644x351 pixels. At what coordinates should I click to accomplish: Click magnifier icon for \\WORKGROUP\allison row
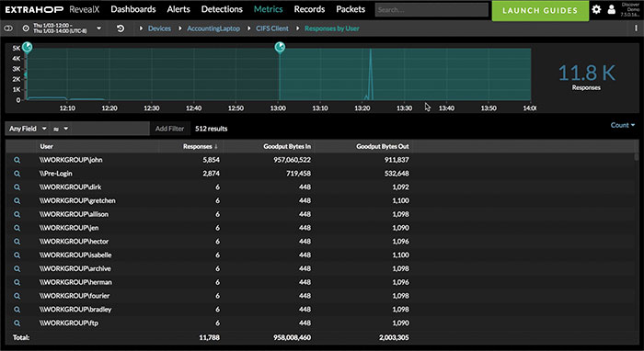[x=17, y=214]
